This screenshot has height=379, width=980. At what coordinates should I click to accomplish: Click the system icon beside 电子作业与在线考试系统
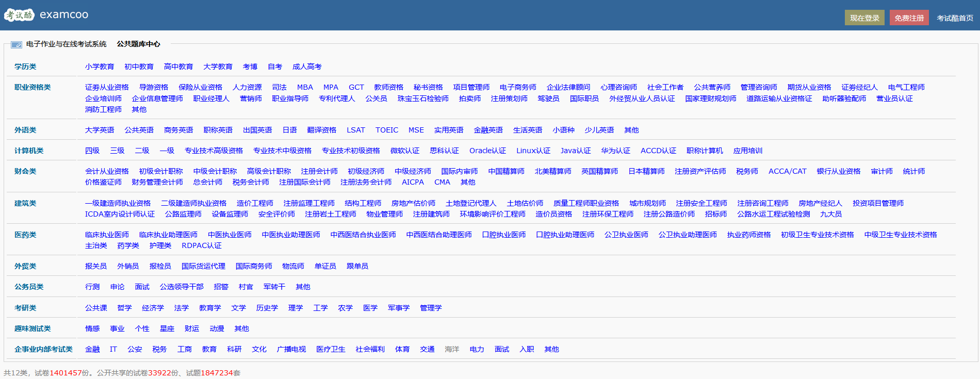pyautogui.click(x=17, y=45)
